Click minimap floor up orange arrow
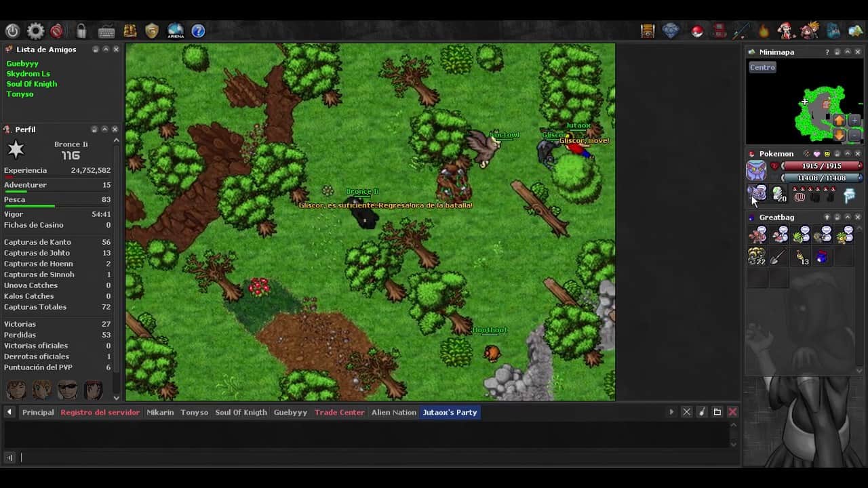Viewport: 868px width, 488px height. coord(839,120)
